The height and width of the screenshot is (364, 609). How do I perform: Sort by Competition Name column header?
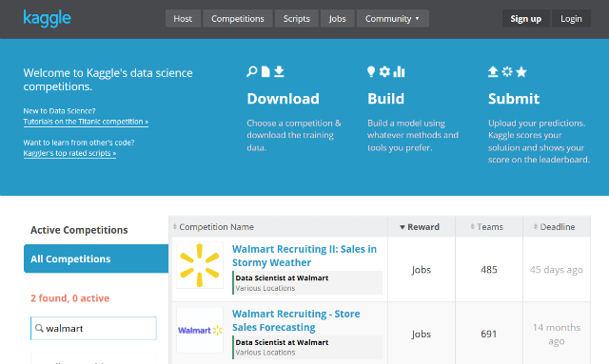click(x=278, y=226)
